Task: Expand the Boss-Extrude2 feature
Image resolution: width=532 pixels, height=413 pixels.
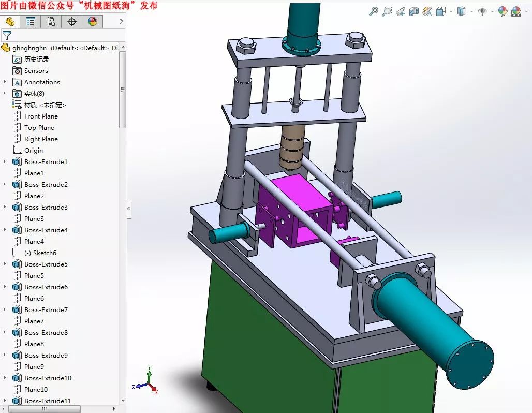Action: click(x=5, y=184)
